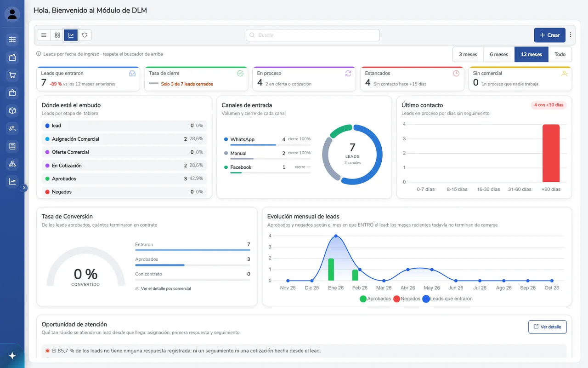The height and width of the screenshot is (368, 588).
Task: Open the line-chart sidebar icon
Action: point(12,182)
